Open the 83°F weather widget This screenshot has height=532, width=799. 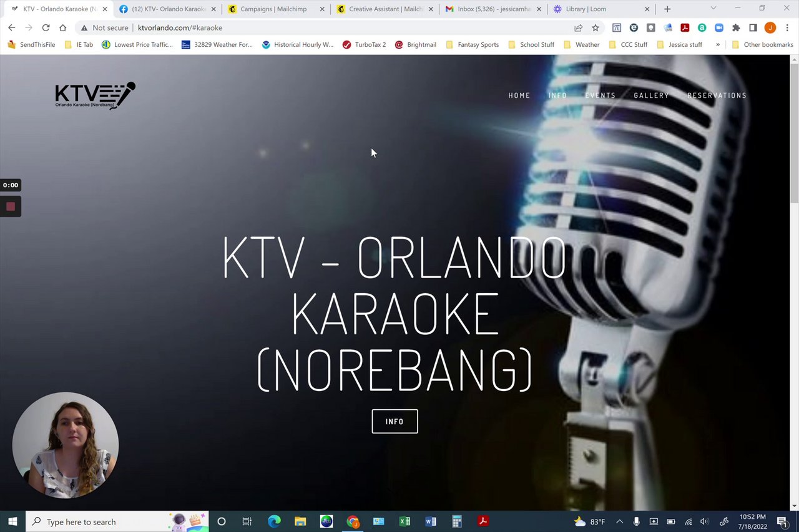[589, 521]
